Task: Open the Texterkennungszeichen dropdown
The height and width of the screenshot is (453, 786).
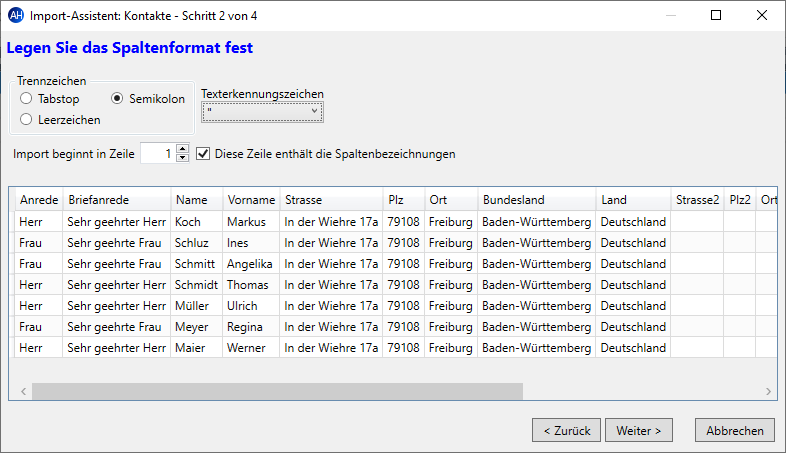Action: pyautogui.click(x=262, y=113)
